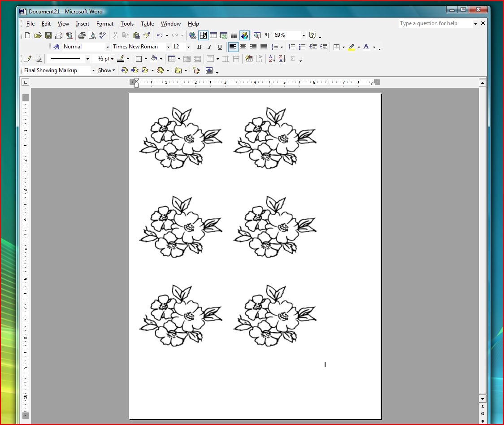Go to Previous change in Reviewing toolbar
Image resolution: width=504 pixels, height=425 pixels.
[124, 70]
